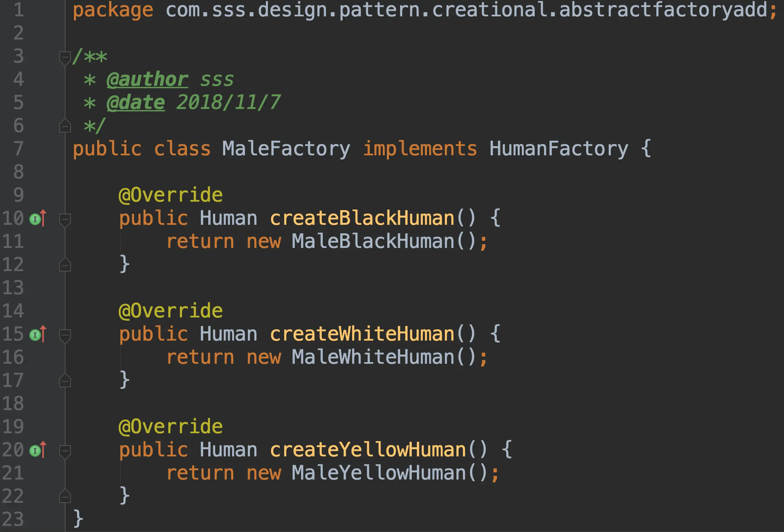The image size is (784, 532).
Task: Click the MaleYellowHuman constructor call
Action: coord(378,473)
